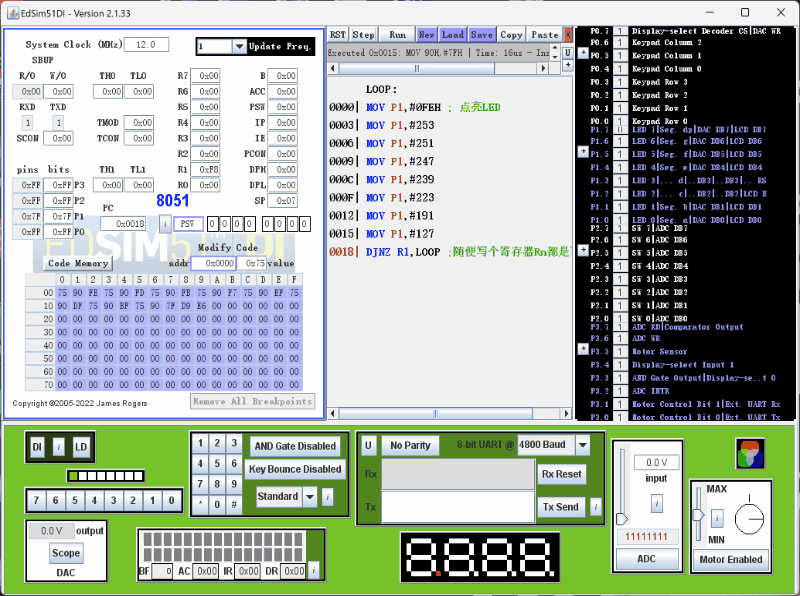The width and height of the screenshot is (800, 596).
Task: Expand the plus button next to P2.5
Action: 583,250
